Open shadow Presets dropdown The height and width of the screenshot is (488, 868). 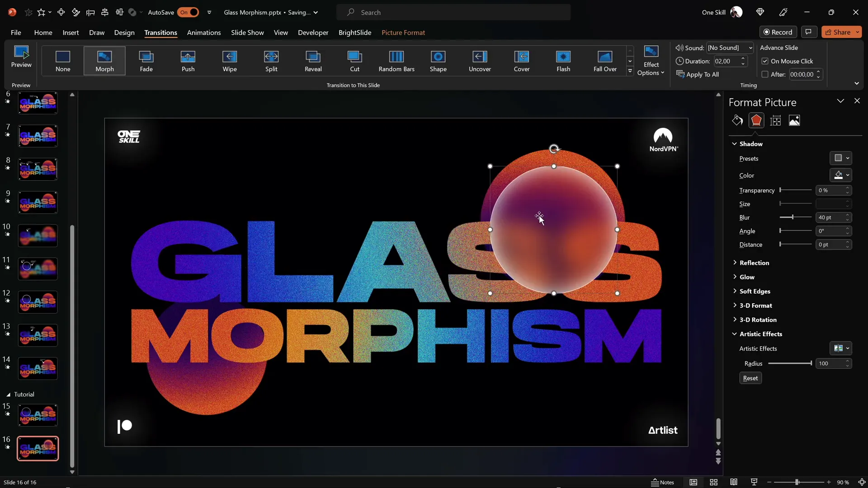[840, 158]
